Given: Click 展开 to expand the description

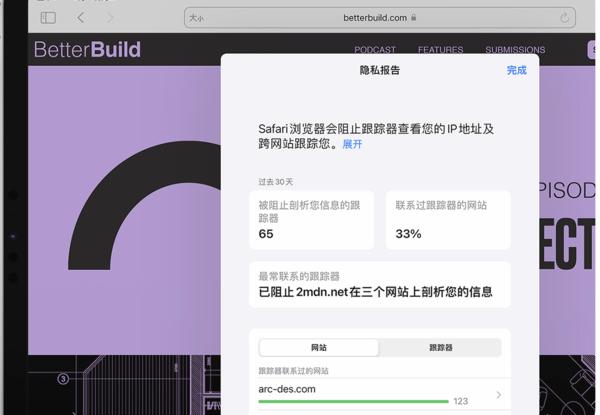Looking at the screenshot, I should [352, 145].
